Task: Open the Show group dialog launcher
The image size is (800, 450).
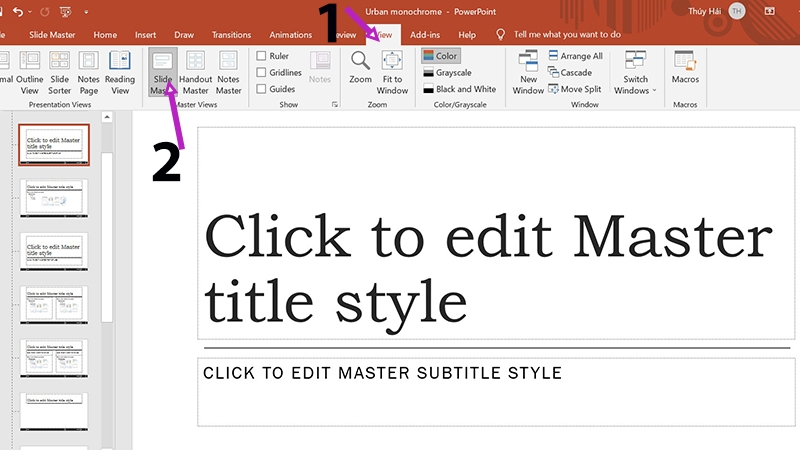Action: [x=334, y=104]
